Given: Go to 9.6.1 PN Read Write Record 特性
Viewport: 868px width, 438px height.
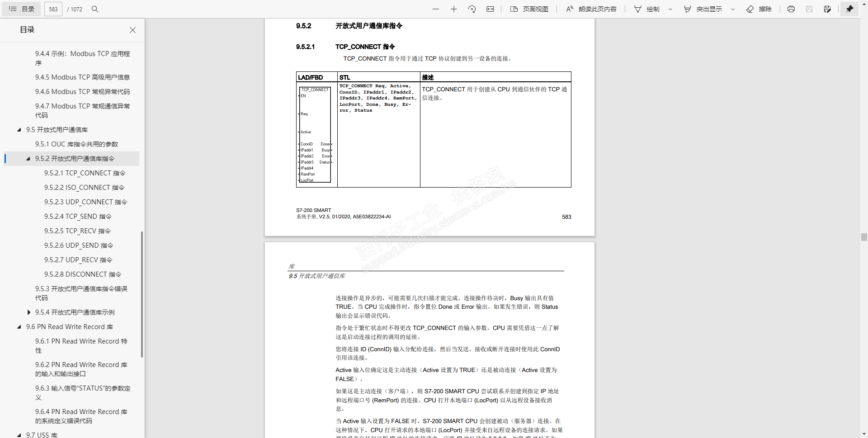Looking at the screenshot, I should [x=81, y=346].
